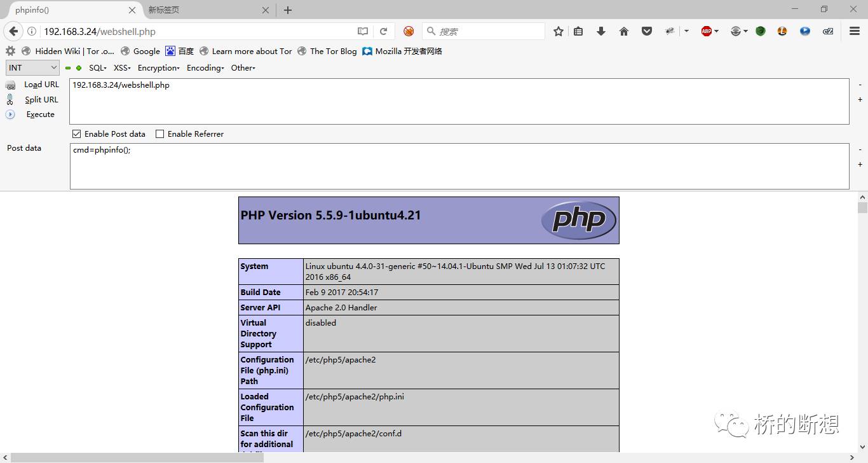Click the Pocket icon
This screenshot has height=463, width=868.
click(647, 31)
